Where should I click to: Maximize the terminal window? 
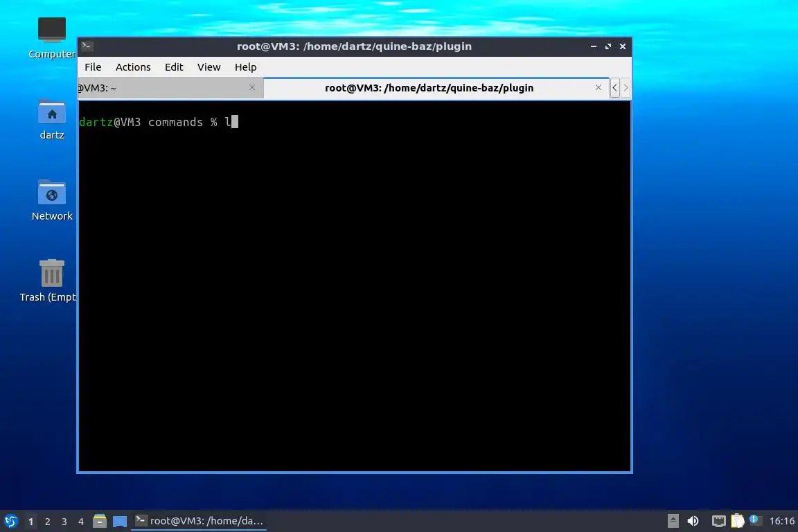[x=608, y=46]
